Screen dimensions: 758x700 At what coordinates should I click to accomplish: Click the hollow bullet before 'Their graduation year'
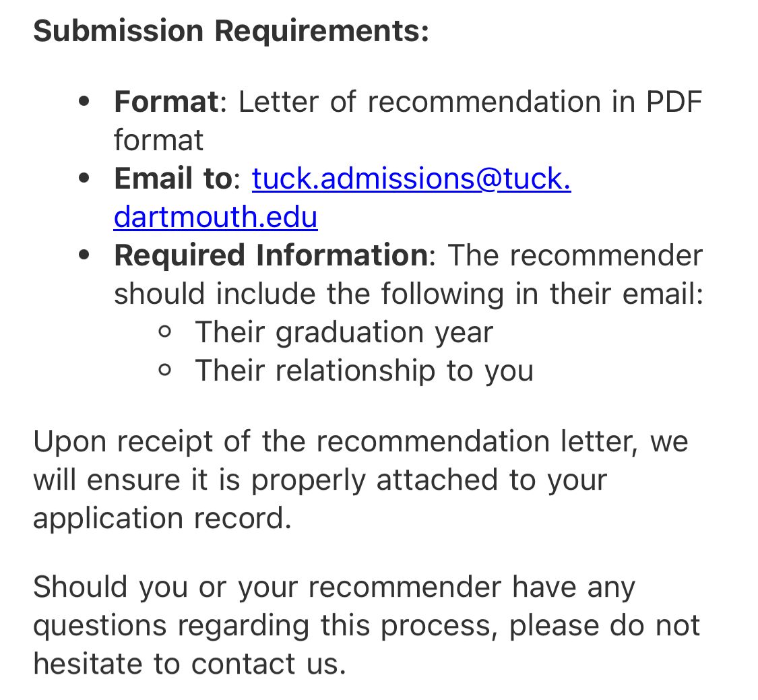[165, 332]
